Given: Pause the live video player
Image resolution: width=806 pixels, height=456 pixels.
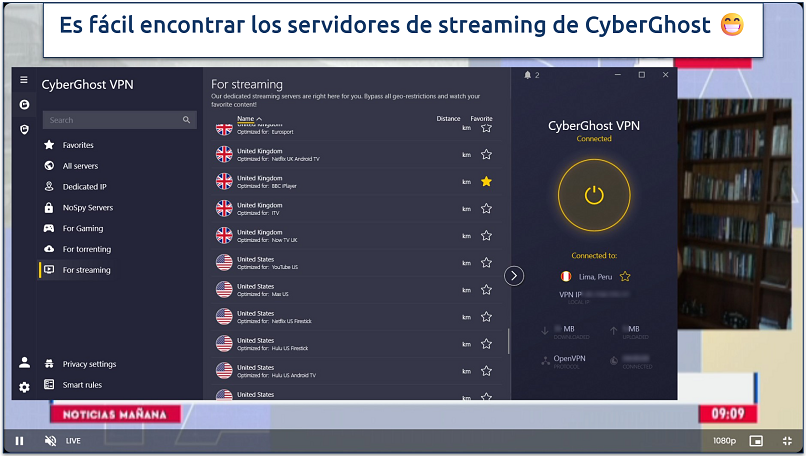Looking at the screenshot, I should [x=19, y=441].
